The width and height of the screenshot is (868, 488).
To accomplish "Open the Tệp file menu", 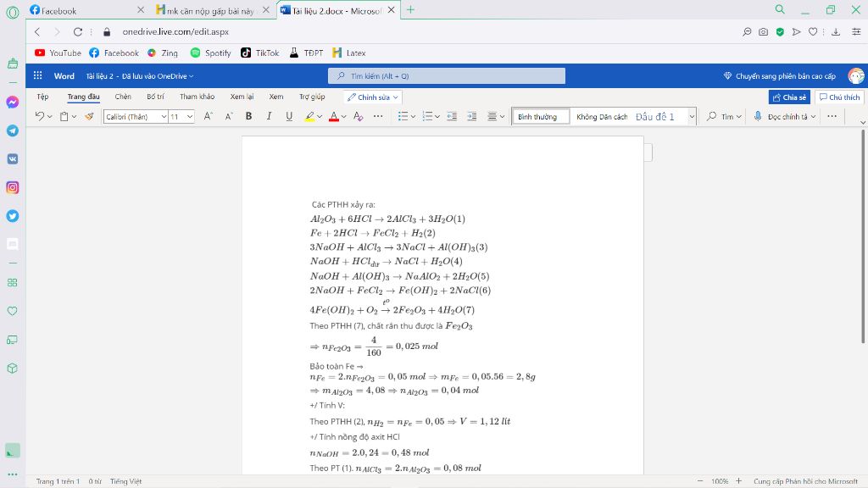I will pyautogui.click(x=42, y=97).
